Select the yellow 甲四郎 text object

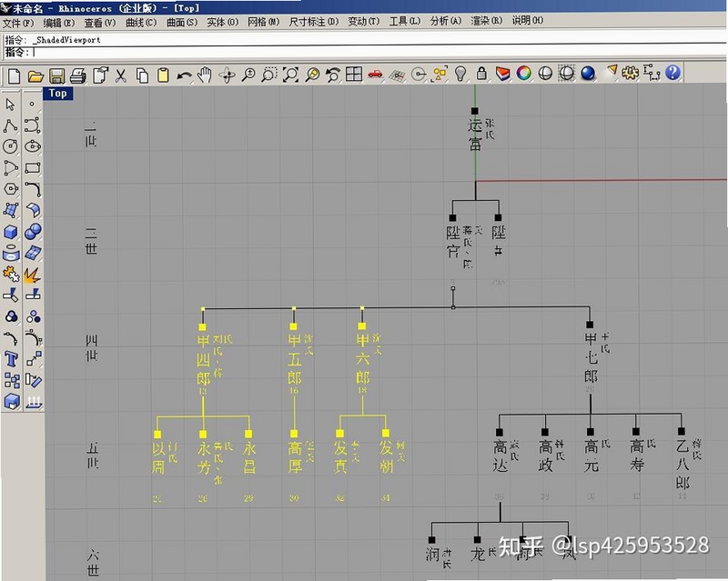[203, 360]
